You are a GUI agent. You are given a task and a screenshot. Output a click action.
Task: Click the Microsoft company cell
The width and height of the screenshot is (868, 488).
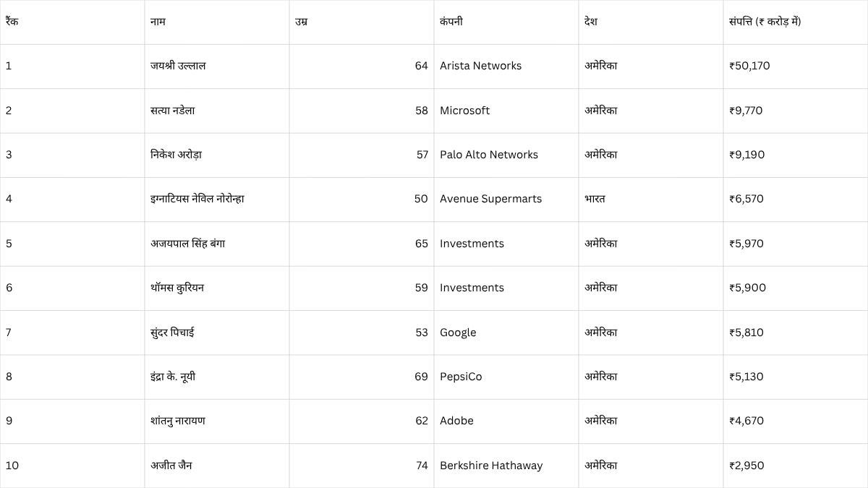(464, 111)
